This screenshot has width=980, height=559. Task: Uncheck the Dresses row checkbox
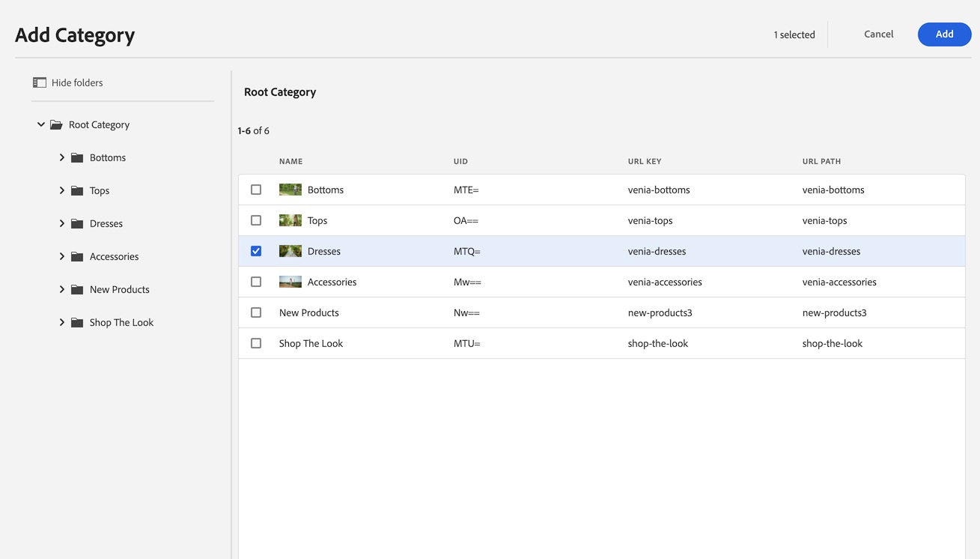click(x=256, y=251)
